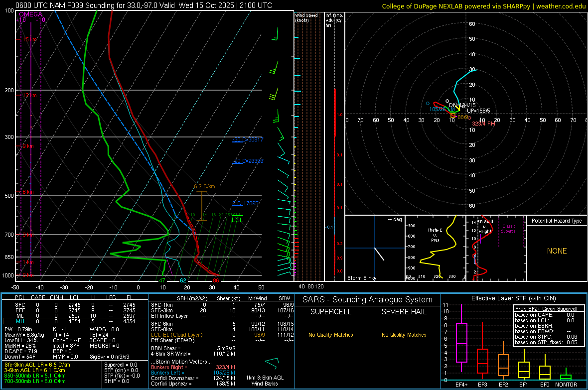The width and height of the screenshot is (588, 390).
Task: Select the highlighted MU parcel row
Action: tap(75, 321)
